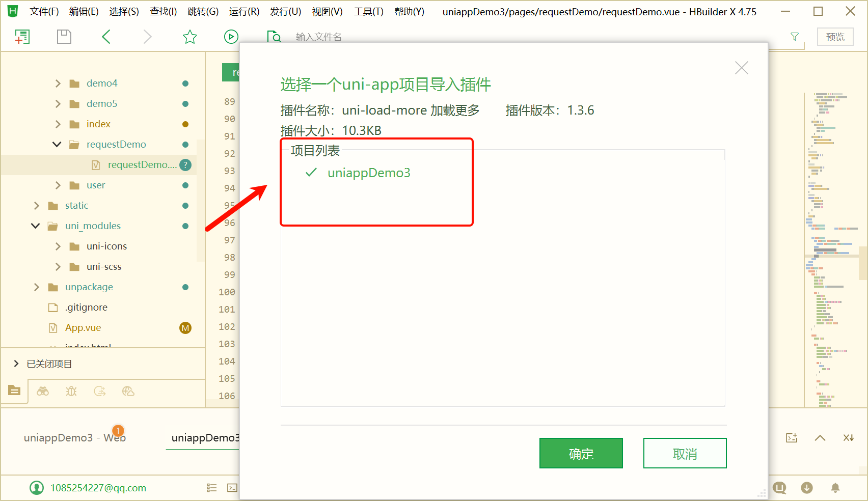Expand the 已关闭项目 section

16,364
